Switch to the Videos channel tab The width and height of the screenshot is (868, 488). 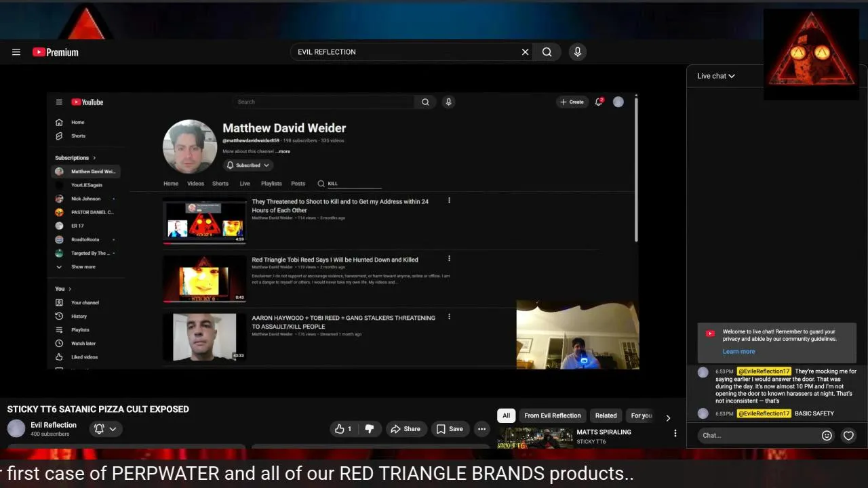point(195,184)
